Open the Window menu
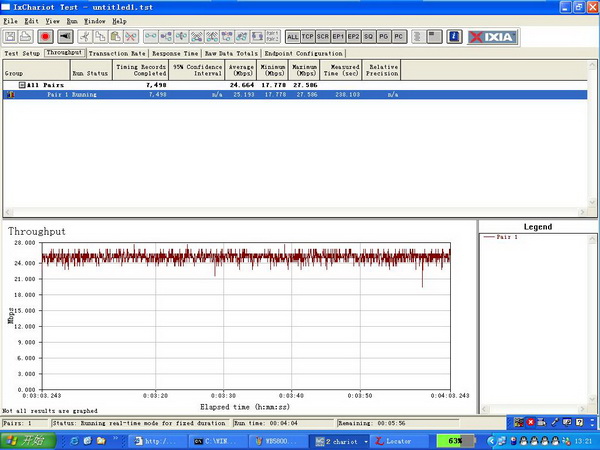Viewport: 600px width, 450px height. click(94, 20)
